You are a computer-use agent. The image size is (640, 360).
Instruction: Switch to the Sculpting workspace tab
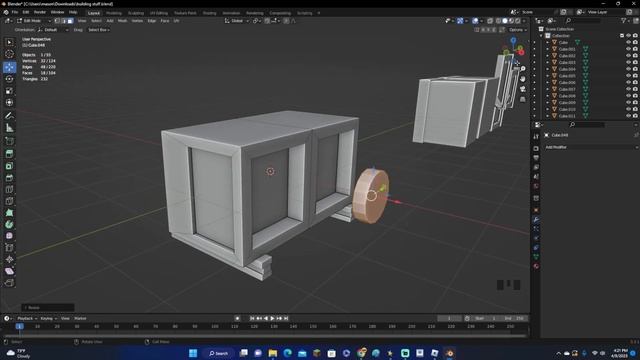tap(136, 13)
